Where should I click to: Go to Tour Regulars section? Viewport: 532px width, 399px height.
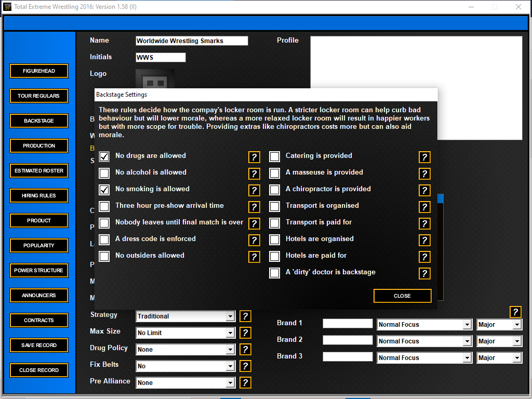point(39,96)
